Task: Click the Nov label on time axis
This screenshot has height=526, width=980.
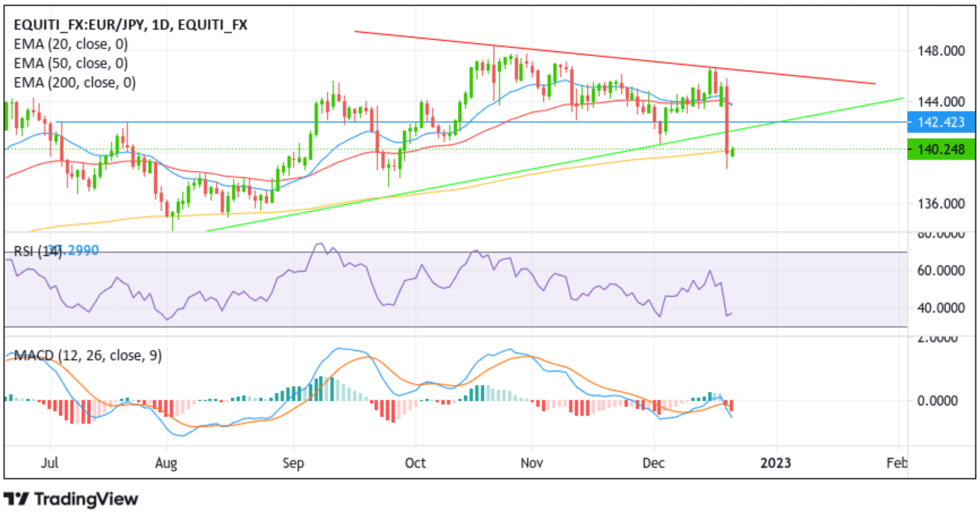Action: pyautogui.click(x=532, y=463)
